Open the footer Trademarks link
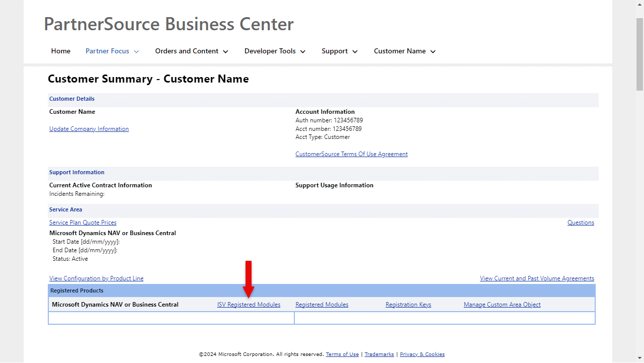Image resolution: width=644 pixels, height=363 pixels. (x=379, y=354)
